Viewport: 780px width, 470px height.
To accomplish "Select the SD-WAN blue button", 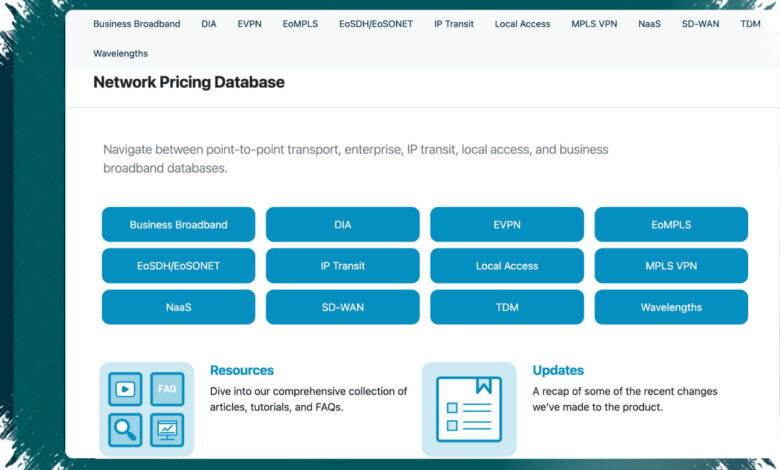I will tap(343, 307).
